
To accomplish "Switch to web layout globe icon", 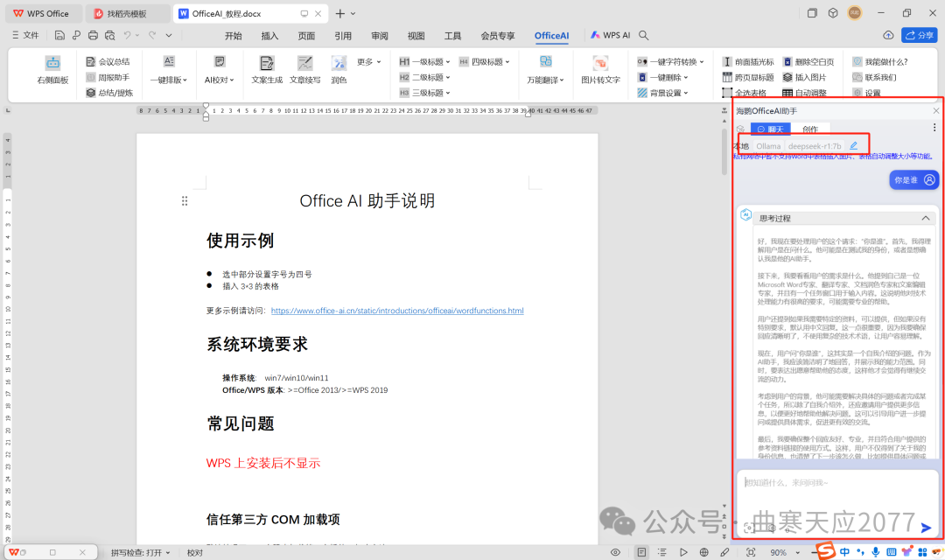I will [x=703, y=552].
